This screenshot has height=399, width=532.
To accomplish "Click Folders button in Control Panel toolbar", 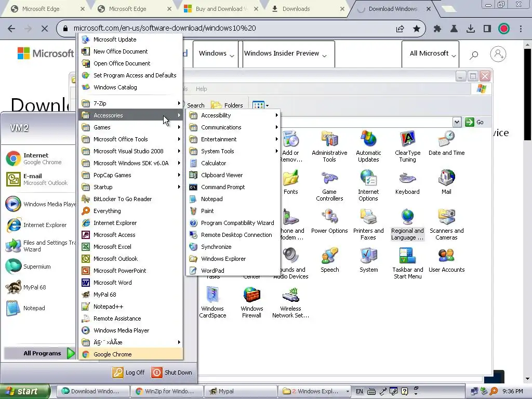I will [227, 105].
